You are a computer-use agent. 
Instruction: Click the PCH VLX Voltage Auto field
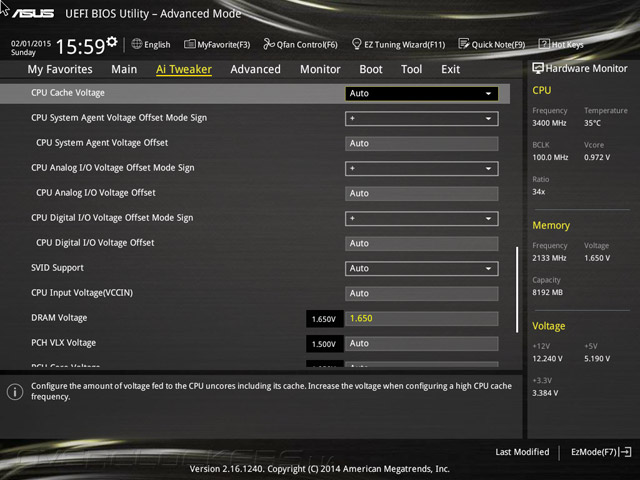pyautogui.click(x=422, y=344)
